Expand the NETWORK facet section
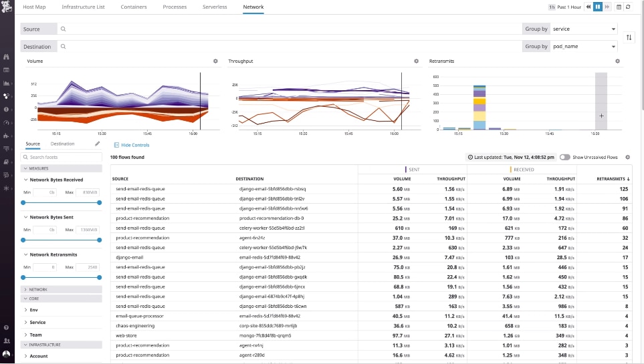 tap(62, 289)
